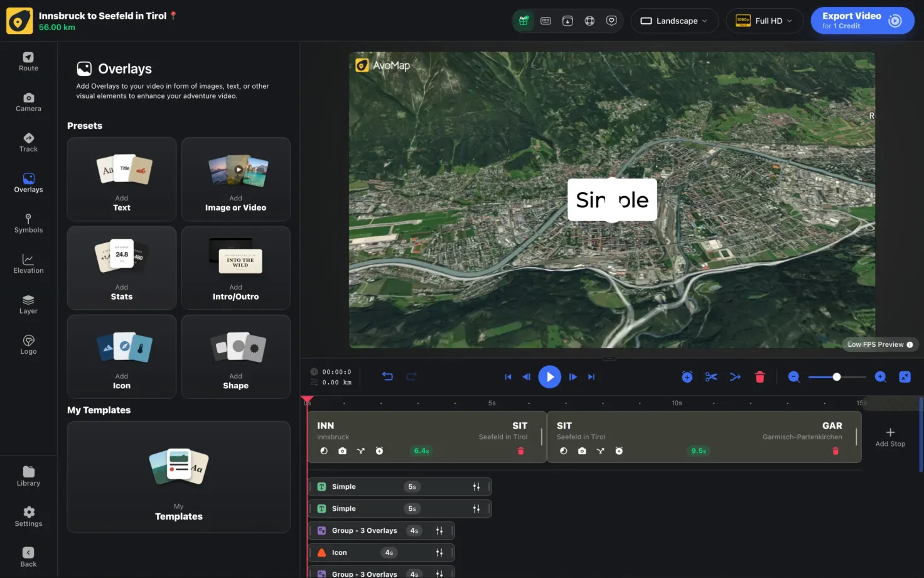The image size is (924, 578).
Task: Open sidebar Settings
Action: click(x=28, y=517)
